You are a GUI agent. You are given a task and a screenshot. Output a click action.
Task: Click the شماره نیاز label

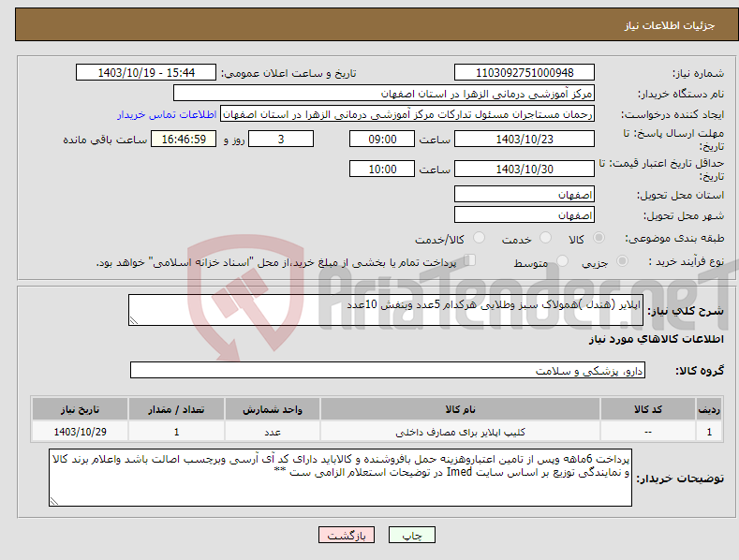coord(698,74)
